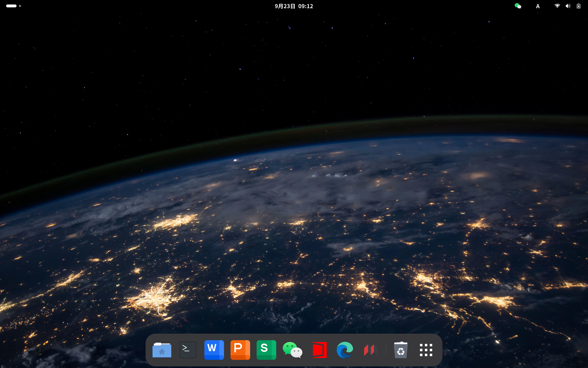
Task: Launch the Terminal from the dock
Action: click(x=188, y=350)
